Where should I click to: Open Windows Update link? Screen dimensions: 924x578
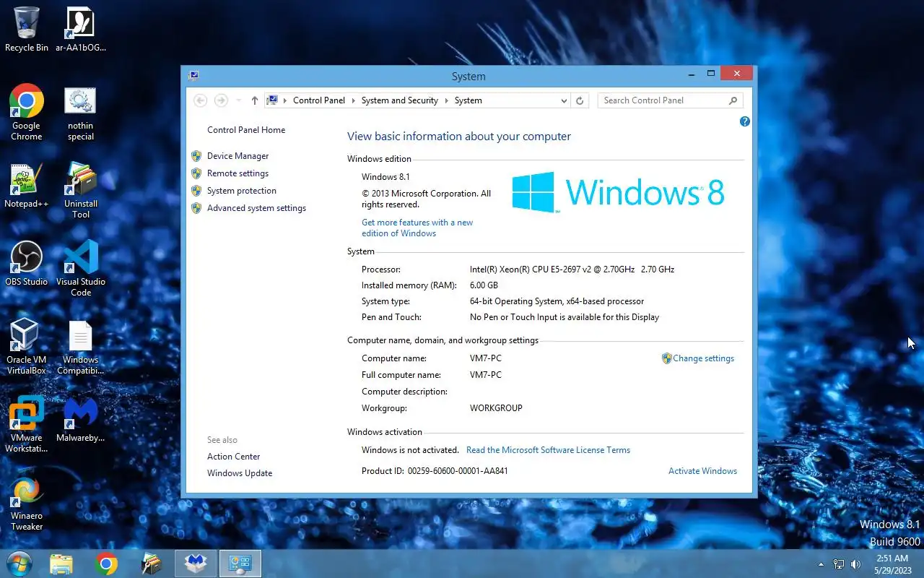(x=240, y=473)
